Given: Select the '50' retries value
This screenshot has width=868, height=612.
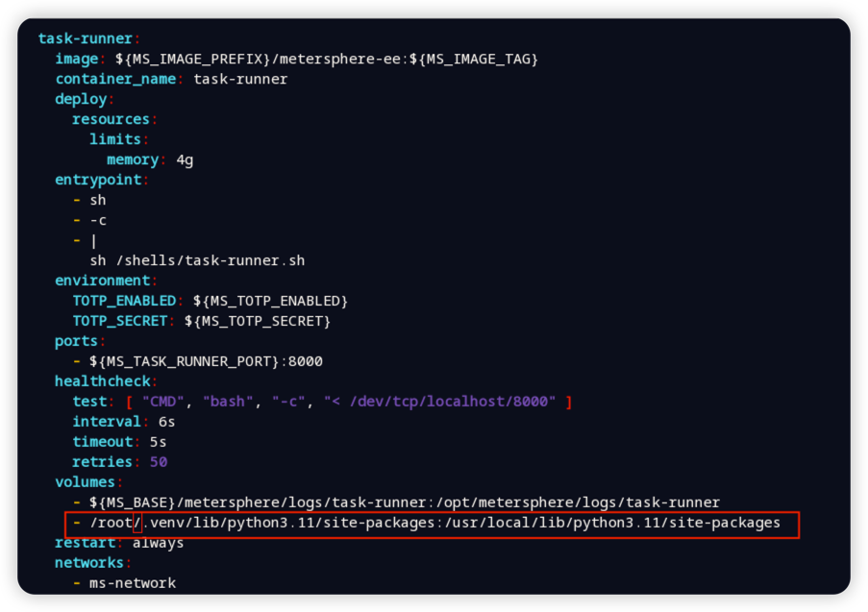Looking at the screenshot, I should [x=159, y=461].
